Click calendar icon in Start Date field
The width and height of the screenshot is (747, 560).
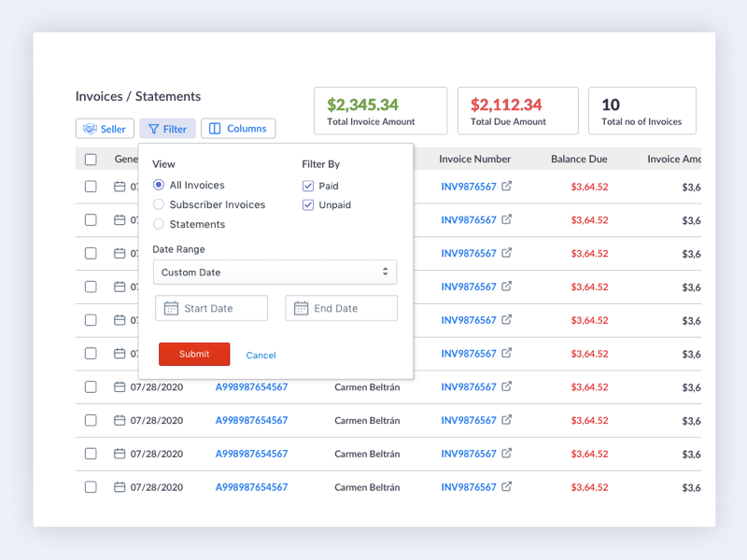point(171,308)
